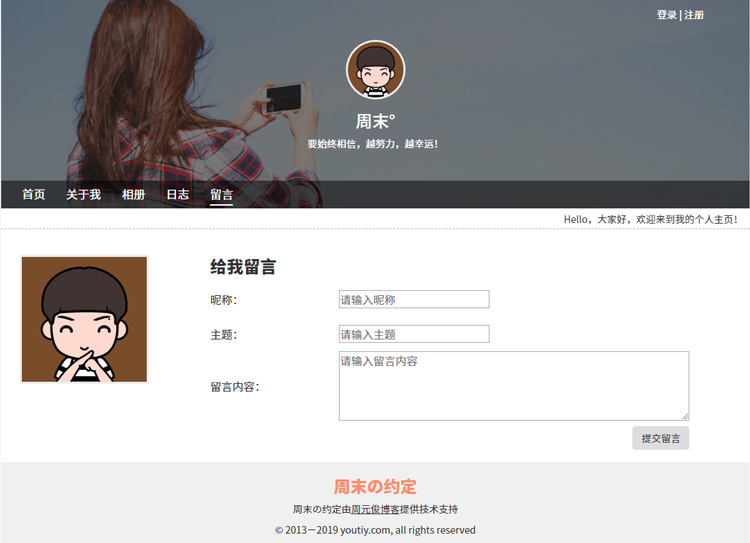Click the 留言内容： label
This screenshot has width=750, height=543.
coord(235,387)
